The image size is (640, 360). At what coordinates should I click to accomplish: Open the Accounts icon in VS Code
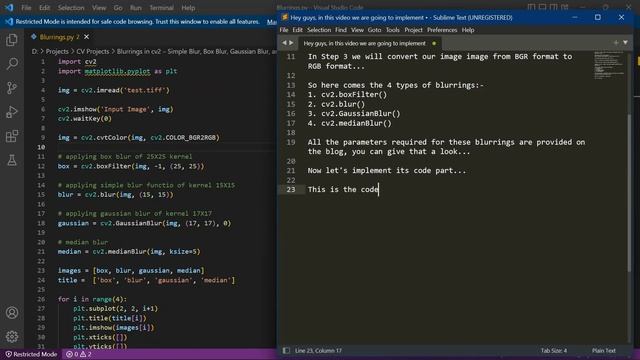(12, 313)
